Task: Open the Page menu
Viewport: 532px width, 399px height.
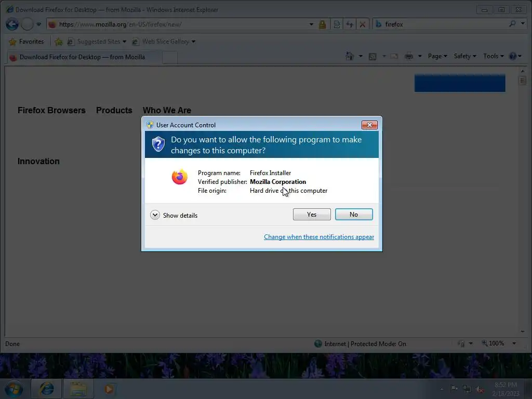Action: 437,56
